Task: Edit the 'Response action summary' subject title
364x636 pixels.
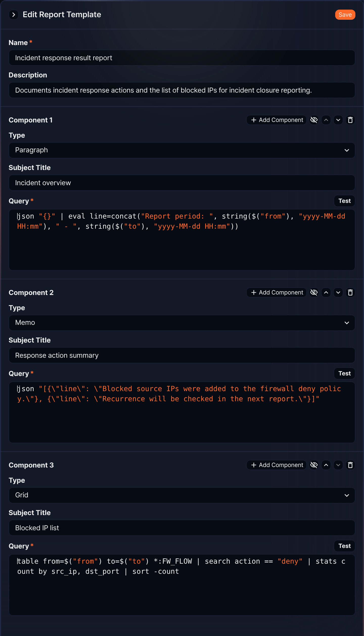Action: (x=182, y=355)
